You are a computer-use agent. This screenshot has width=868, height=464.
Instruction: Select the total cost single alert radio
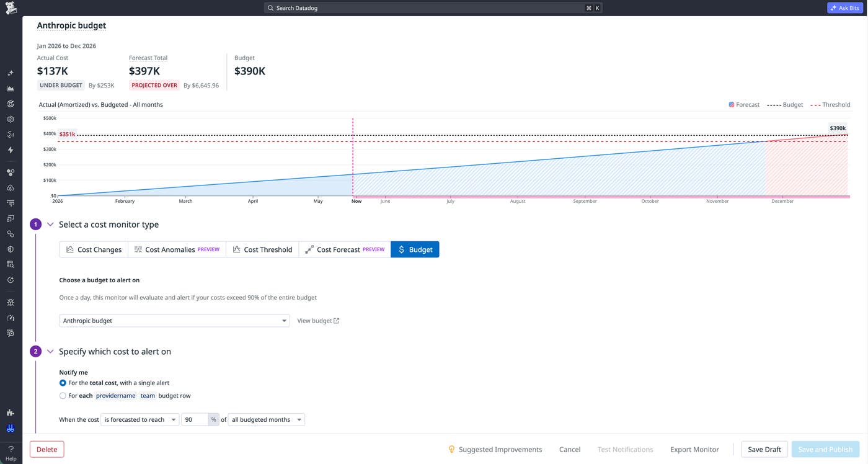coord(63,383)
